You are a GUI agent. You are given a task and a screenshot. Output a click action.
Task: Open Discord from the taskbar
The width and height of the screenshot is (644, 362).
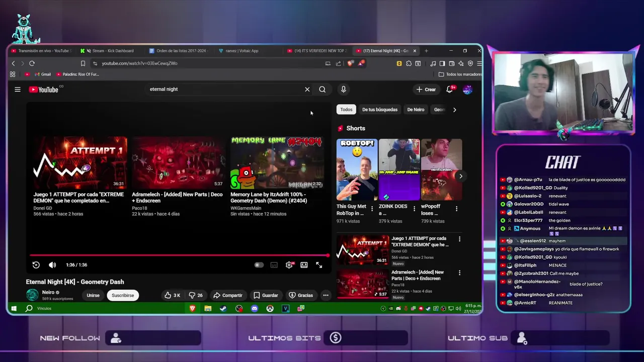pyautogui.click(x=255, y=308)
